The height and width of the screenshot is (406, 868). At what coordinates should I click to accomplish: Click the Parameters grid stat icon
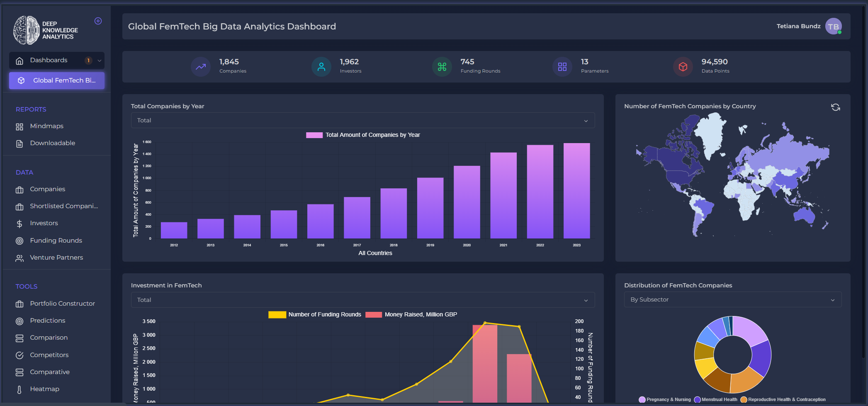click(562, 67)
